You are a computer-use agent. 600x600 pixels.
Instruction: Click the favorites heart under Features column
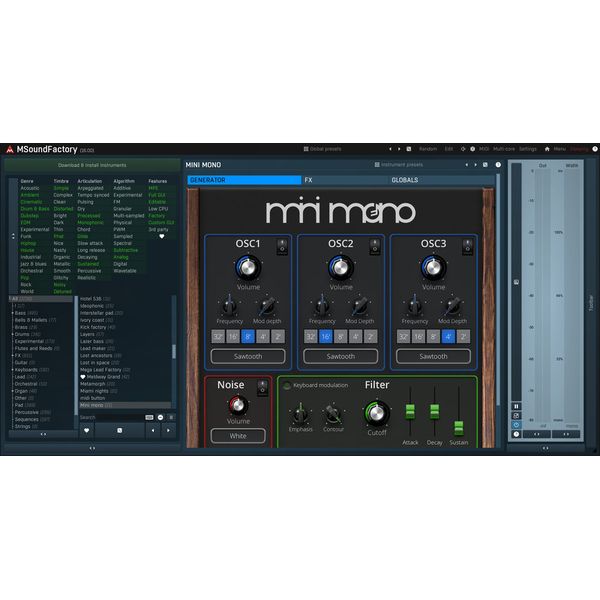pos(162,236)
